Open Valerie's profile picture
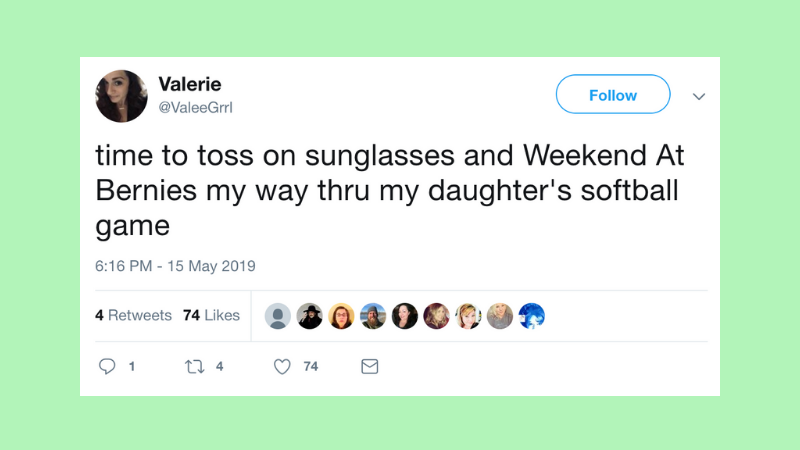Image resolution: width=800 pixels, height=450 pixels. click(122, 96)
